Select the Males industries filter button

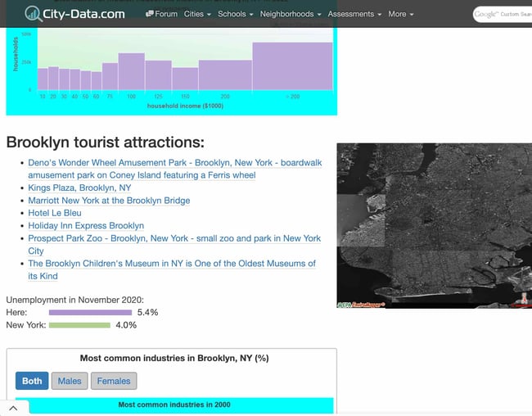[70, 381]
